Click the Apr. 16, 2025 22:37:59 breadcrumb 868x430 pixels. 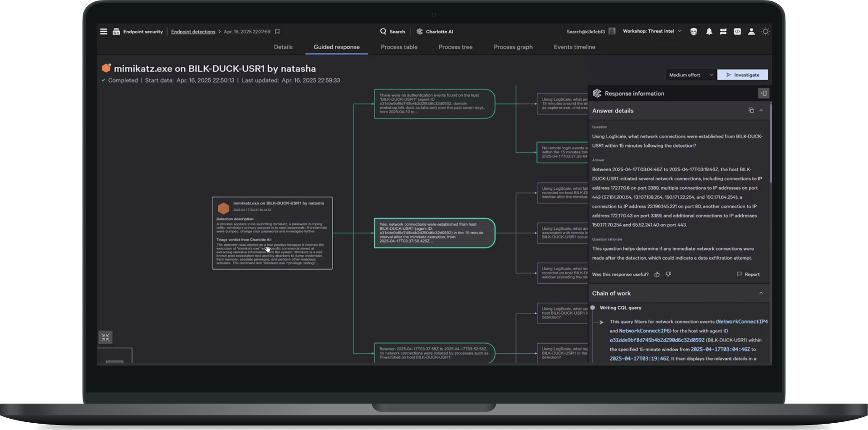pos(247,31)
